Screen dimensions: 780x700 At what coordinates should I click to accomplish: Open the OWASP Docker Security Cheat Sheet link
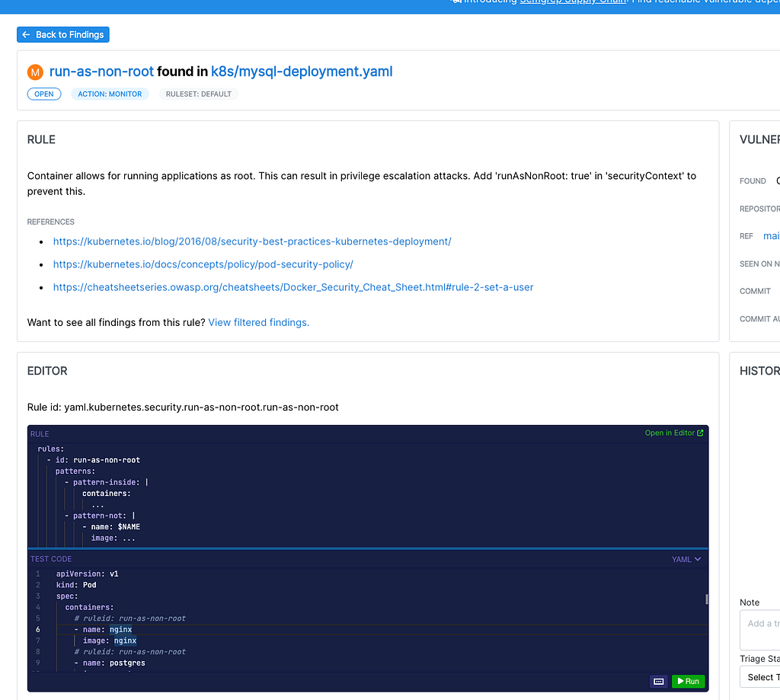(x=293, y=287)
